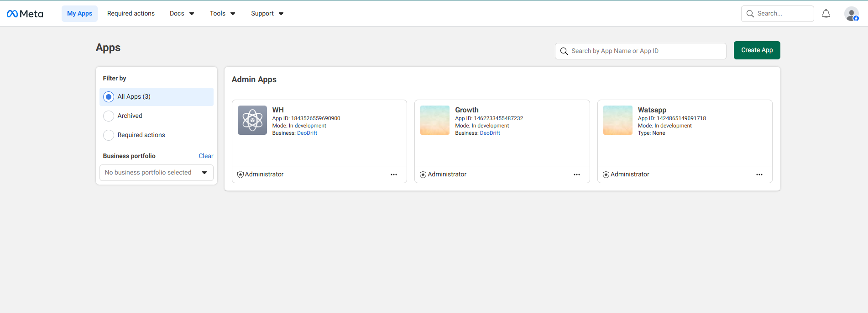The height and width of the screenshot is (313, 868).
Task: Click the Type: None text
Action: (x=652, y=133)
